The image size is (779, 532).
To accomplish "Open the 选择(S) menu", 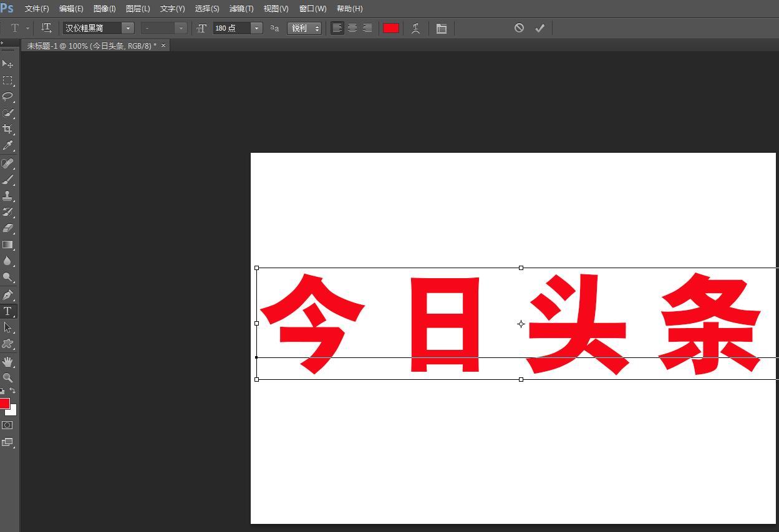I will [x=207, y=9].
